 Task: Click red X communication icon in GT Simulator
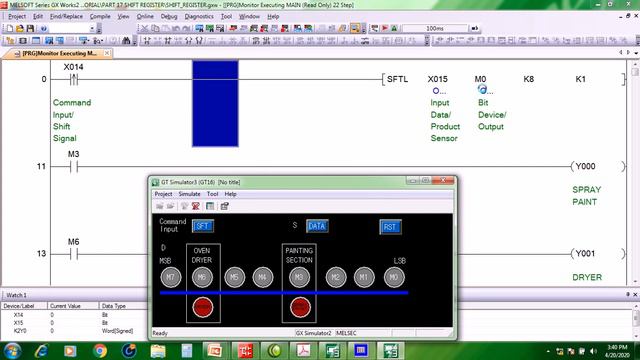pyautogui.click(x=196, y=206)
